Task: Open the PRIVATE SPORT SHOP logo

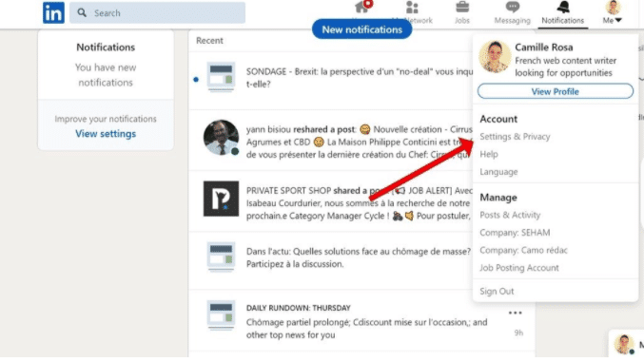Action: coord(221,199)
